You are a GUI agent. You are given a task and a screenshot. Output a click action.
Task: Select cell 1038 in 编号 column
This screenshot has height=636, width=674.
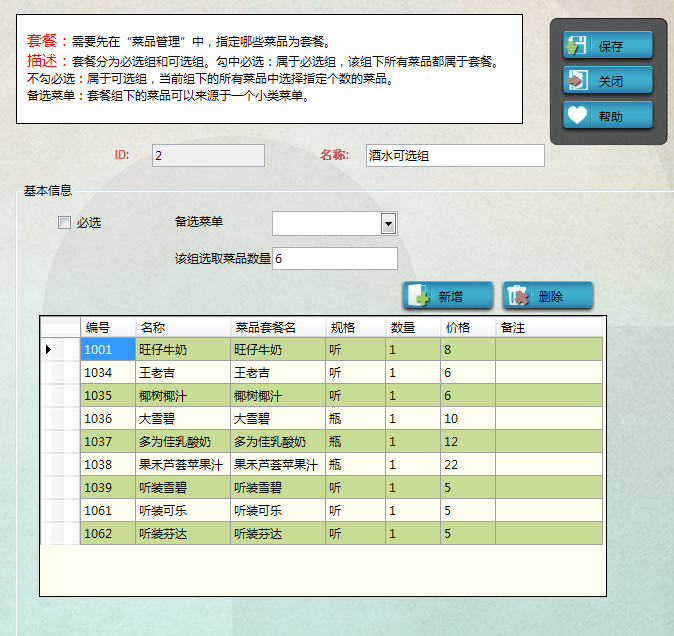(x=108, y=465)
